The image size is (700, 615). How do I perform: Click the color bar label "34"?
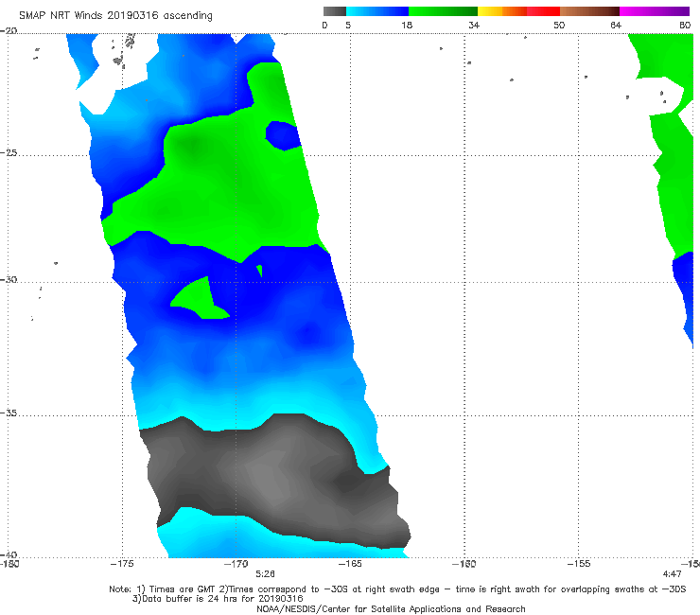click(474, 25)
